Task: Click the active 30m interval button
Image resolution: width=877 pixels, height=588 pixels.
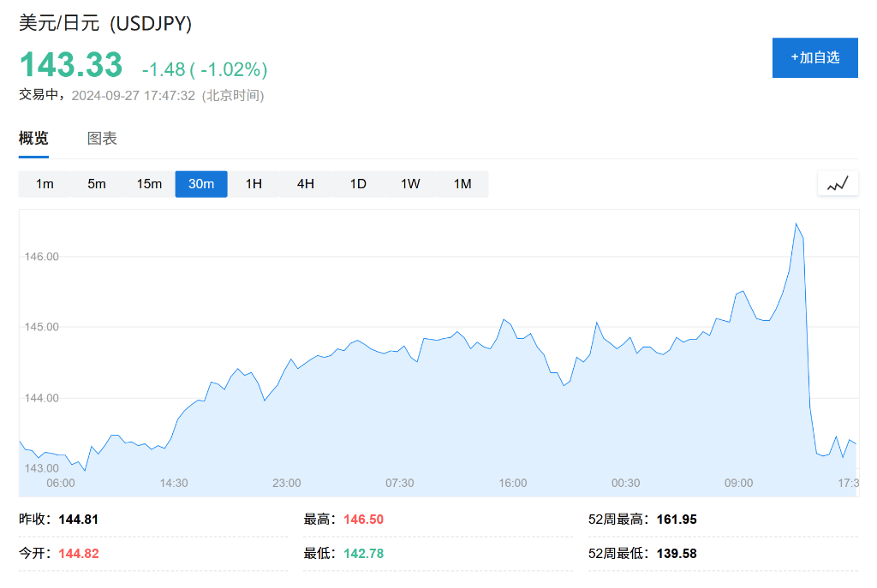Action: click(x=201, y=184)
